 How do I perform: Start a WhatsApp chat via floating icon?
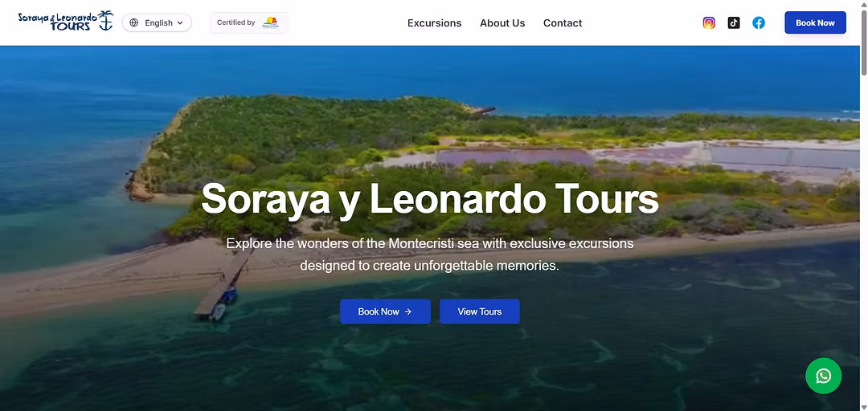823,376
